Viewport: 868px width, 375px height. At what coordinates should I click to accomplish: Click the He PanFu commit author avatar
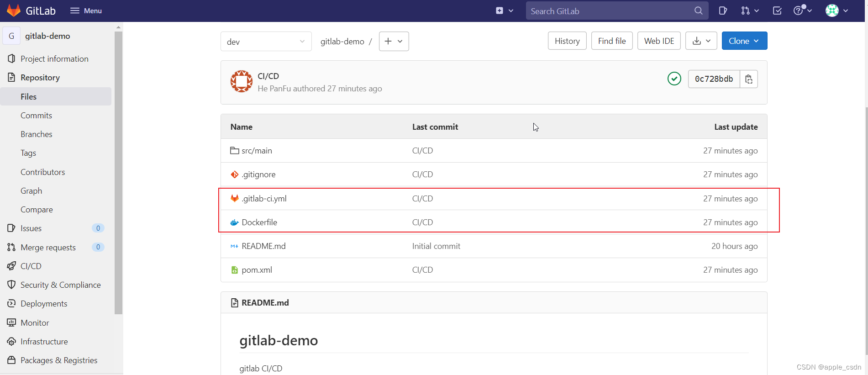[242, 81]
